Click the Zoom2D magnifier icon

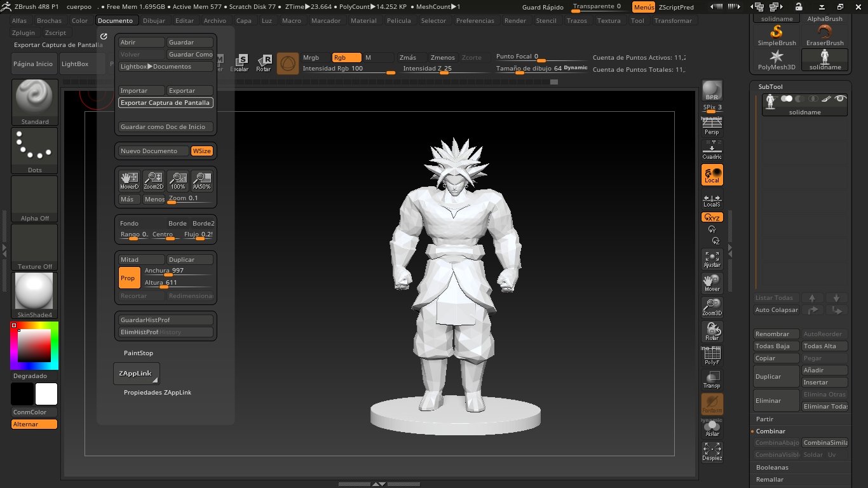[153, 181]
